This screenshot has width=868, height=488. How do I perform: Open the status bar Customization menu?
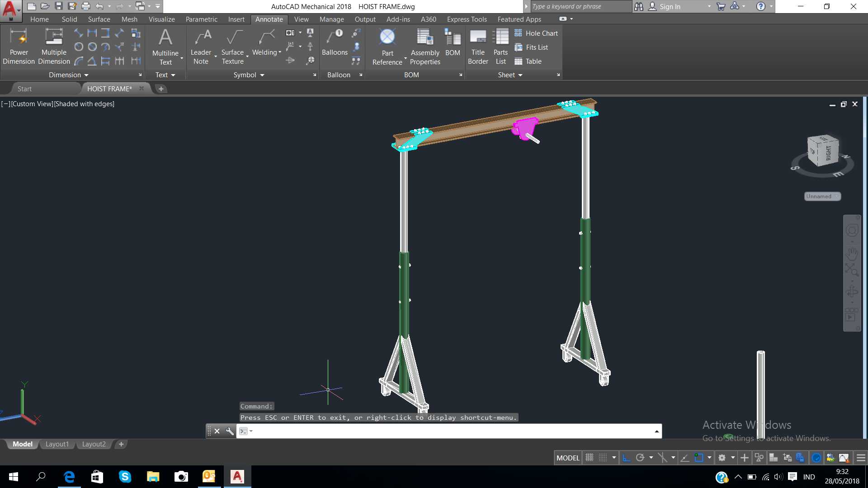861,458
